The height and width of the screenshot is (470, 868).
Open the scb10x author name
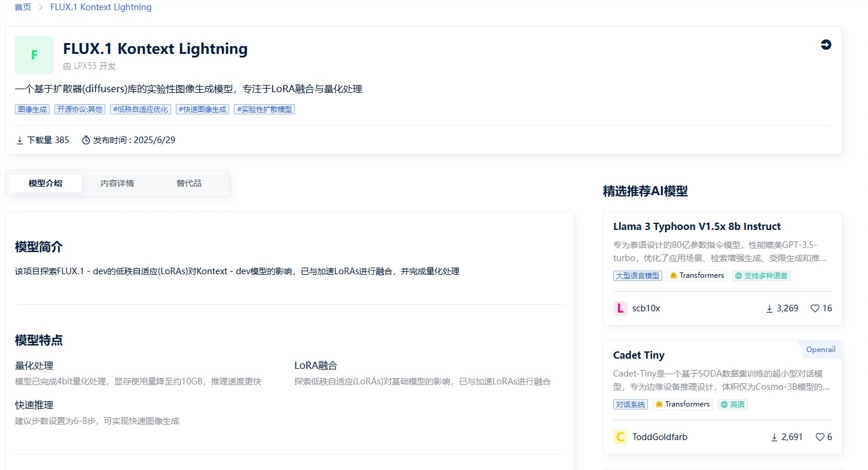pyautogui.click(x=646, y=308)
